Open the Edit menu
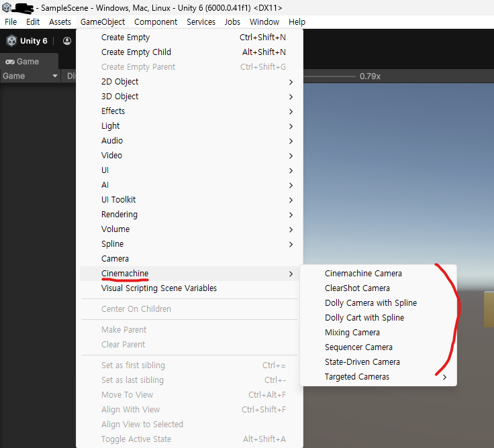Viewport: 494px width, 448px height. click(33, 21)
